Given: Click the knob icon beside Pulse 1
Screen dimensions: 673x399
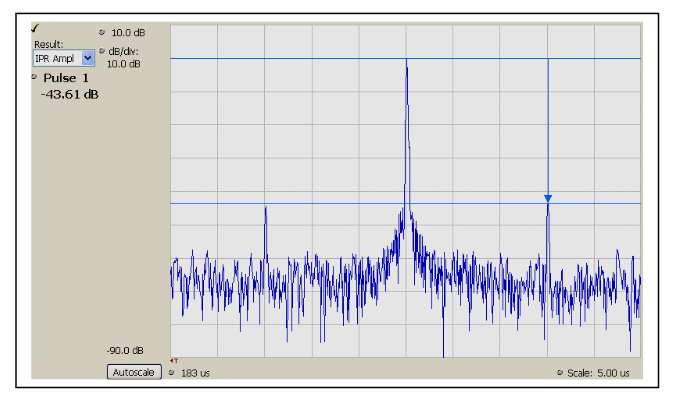Looking at the screenshot, I should coord(34,76).
